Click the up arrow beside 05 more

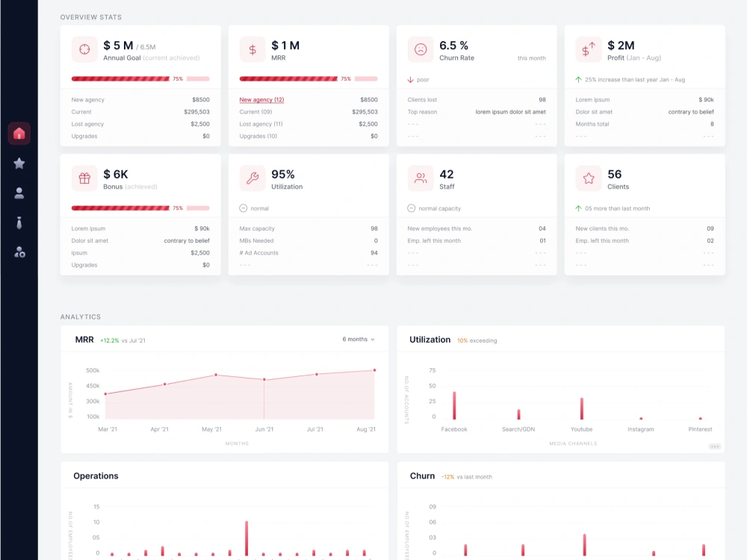(x=578, y=208)
